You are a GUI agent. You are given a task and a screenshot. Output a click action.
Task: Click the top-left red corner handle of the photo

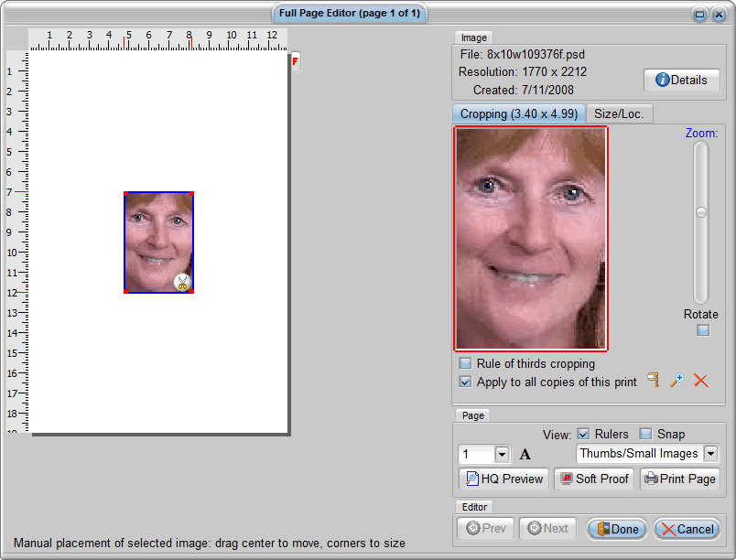(125, 193)
